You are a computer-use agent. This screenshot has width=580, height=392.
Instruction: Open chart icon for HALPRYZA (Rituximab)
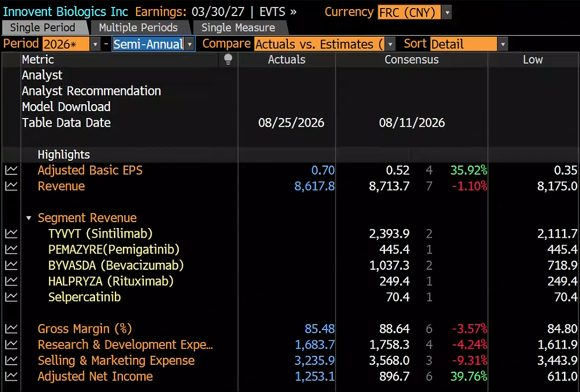[x=11, y=281]
